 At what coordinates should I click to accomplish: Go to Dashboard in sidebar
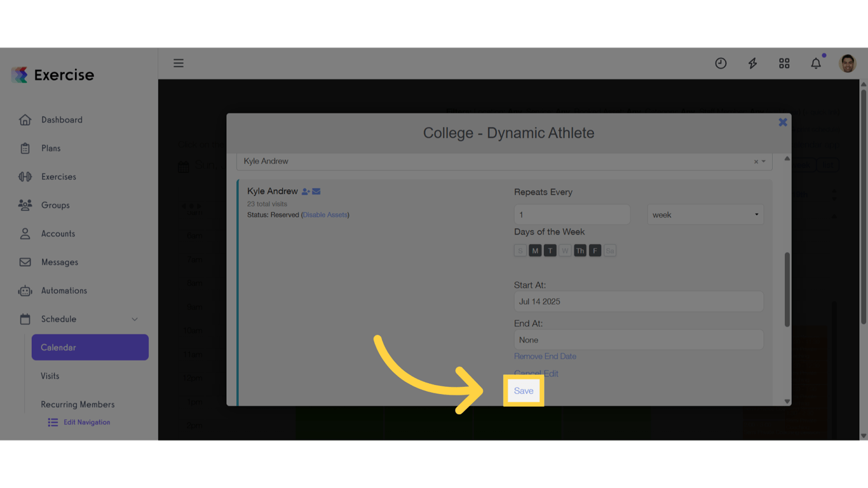[x=62, y=119]
